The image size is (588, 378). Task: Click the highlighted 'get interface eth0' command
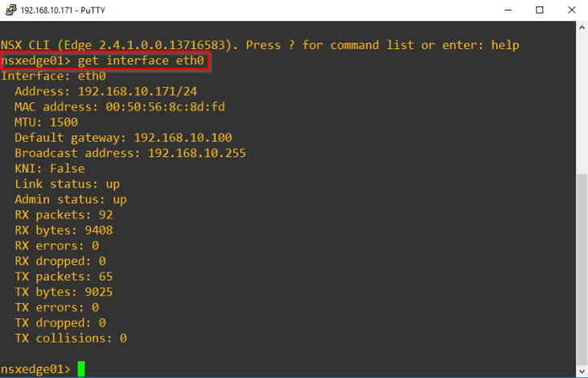[141, 60]
